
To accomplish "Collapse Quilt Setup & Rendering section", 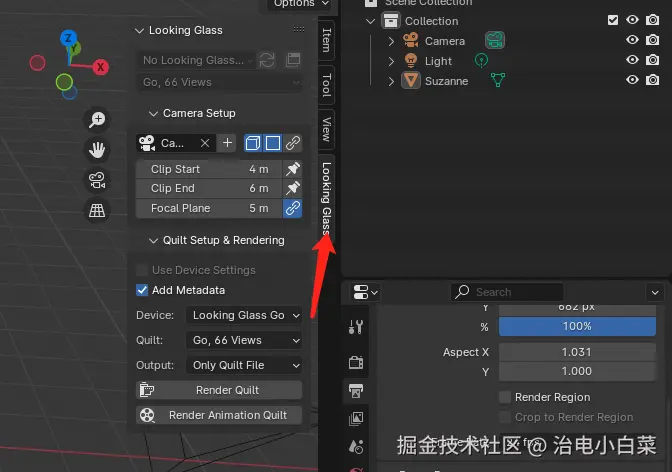I will click(153, 241).
